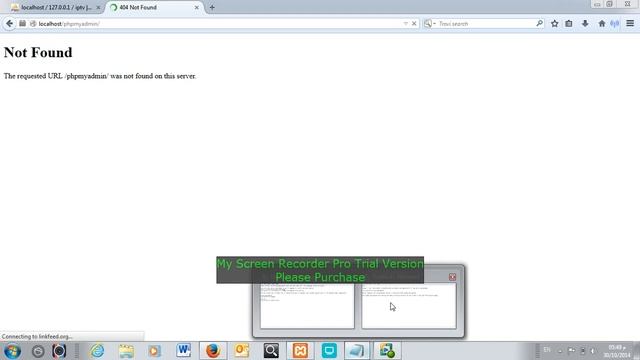
Task: Click the blue signal add-on icon
Action: 615,24
